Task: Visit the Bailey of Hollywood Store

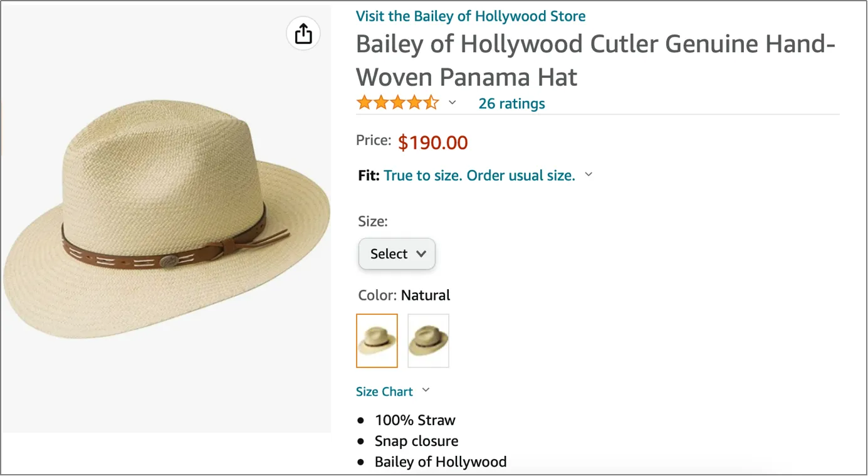Action: [470, 16]
